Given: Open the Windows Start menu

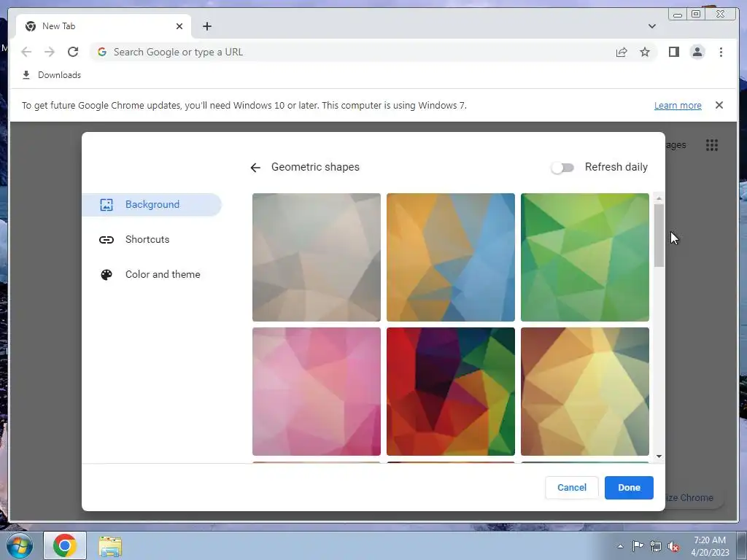Looking at the screenshot, I should [x=20, y=545].
